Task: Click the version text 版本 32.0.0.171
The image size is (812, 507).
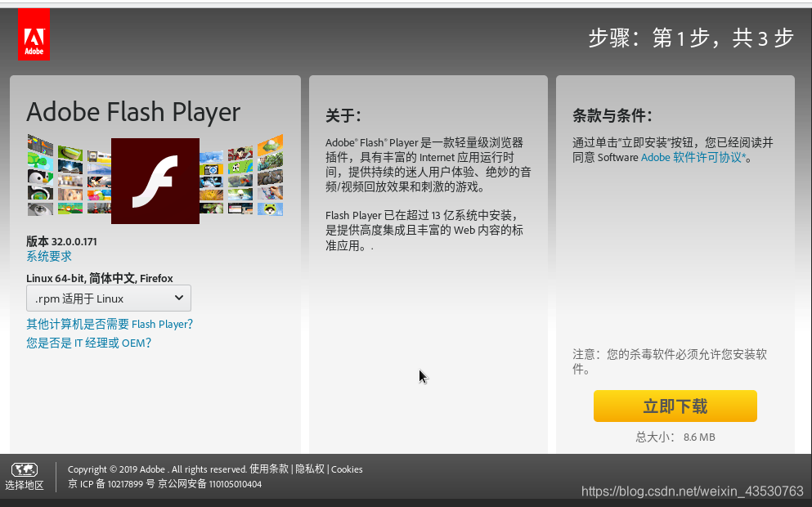Action: coord(61,241)
